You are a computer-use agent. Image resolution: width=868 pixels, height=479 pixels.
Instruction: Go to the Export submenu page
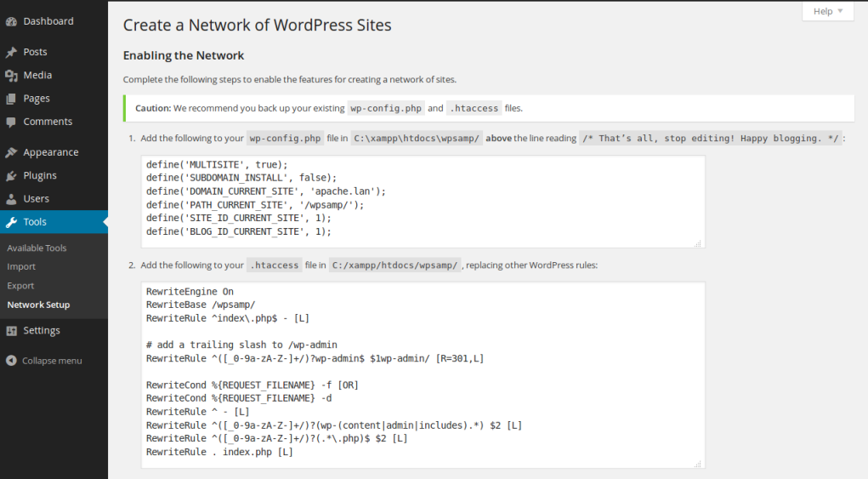tap(20, 286)
